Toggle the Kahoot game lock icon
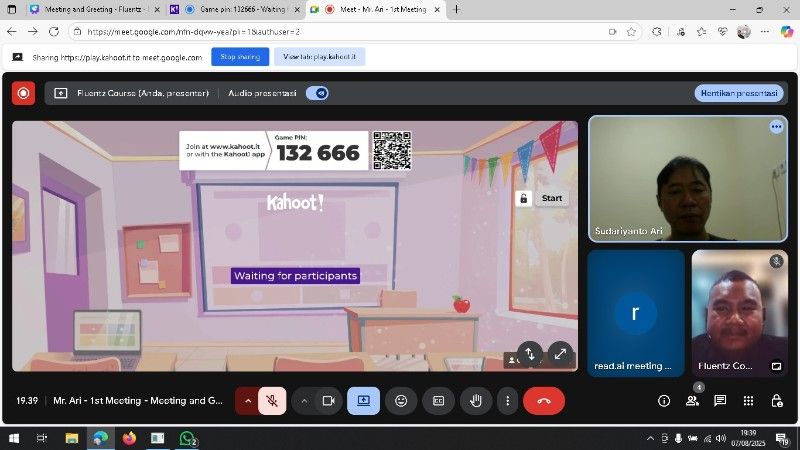 523,198
